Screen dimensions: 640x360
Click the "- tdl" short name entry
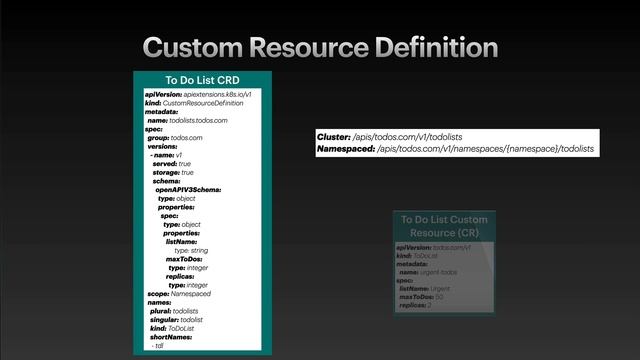[158, 346]
